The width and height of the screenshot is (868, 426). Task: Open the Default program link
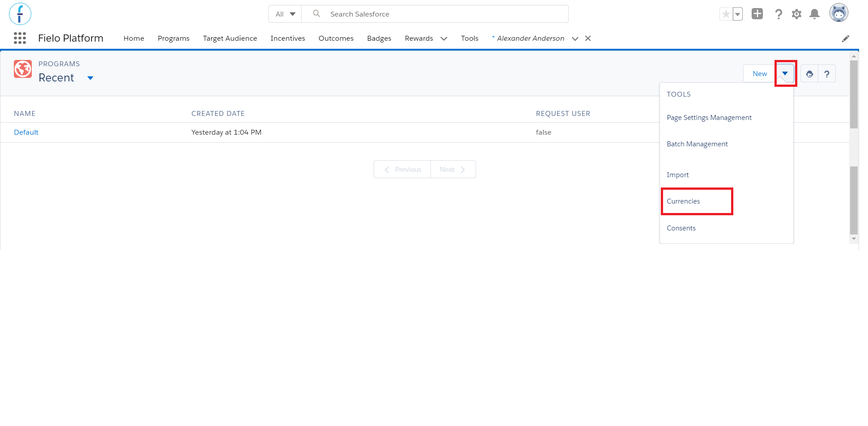coord(26,132)
